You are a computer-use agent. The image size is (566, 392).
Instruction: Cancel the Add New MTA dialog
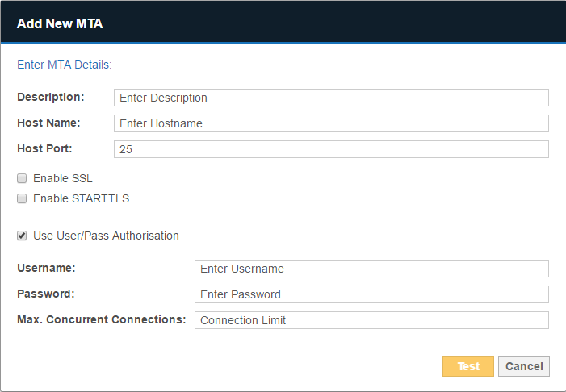[x=523, y=366]
